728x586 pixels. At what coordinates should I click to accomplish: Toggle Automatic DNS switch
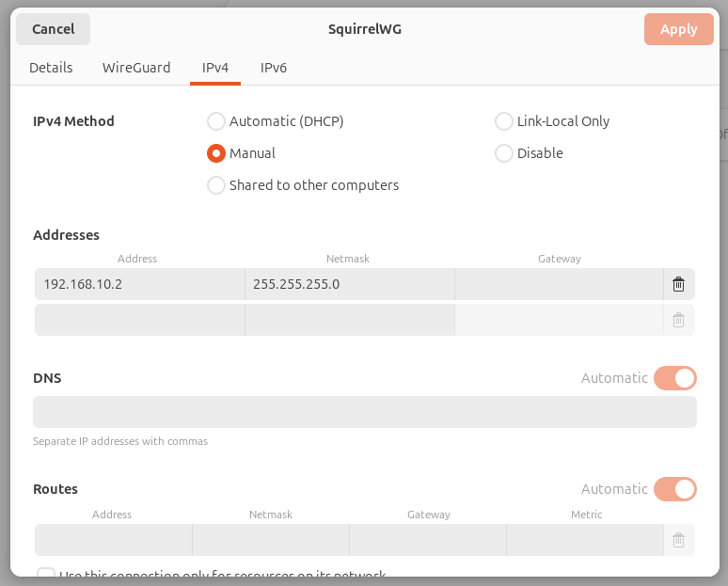674,378
